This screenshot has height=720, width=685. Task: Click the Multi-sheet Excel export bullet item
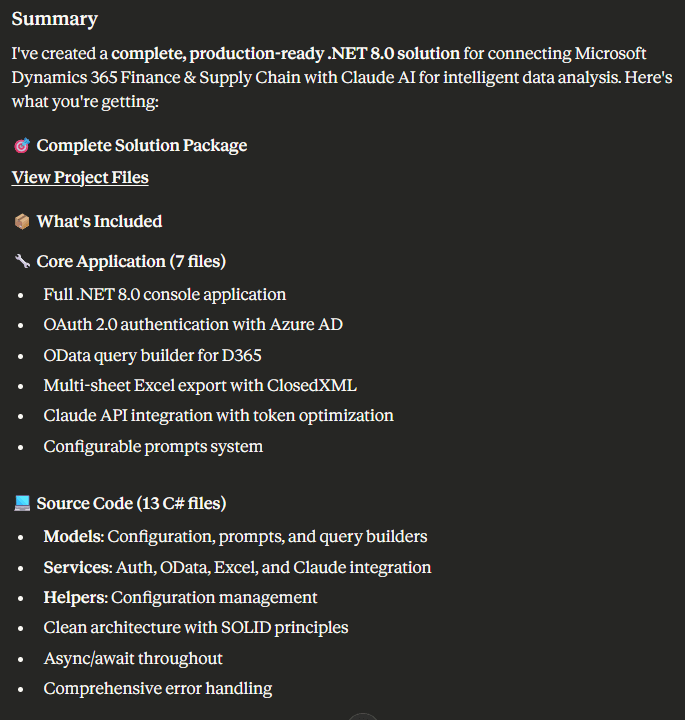pos(200,385)
